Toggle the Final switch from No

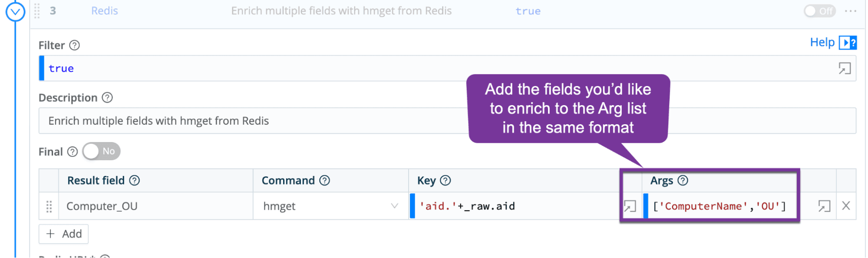tap(101, 152)
